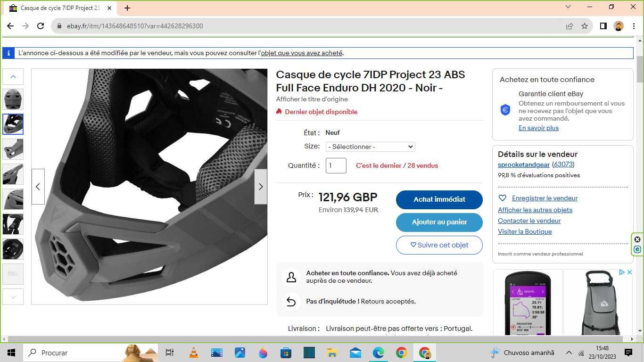Click the heart icon to save seller
644x362 pixels.
tap(503, 198)
